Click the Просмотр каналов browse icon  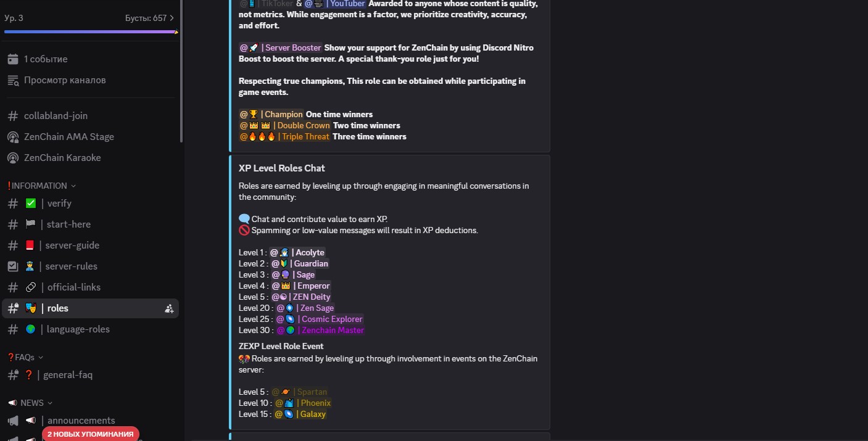pos(13,80)
